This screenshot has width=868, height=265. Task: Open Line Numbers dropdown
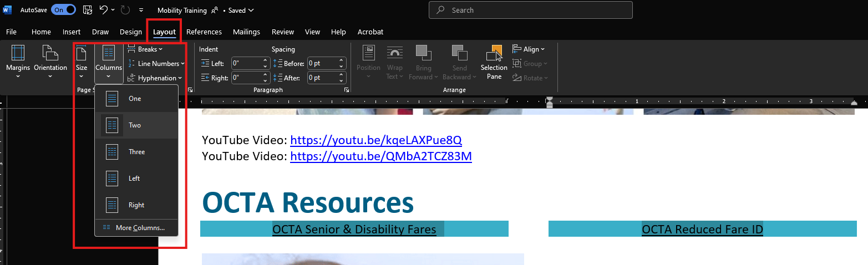(x=156, y=64)
